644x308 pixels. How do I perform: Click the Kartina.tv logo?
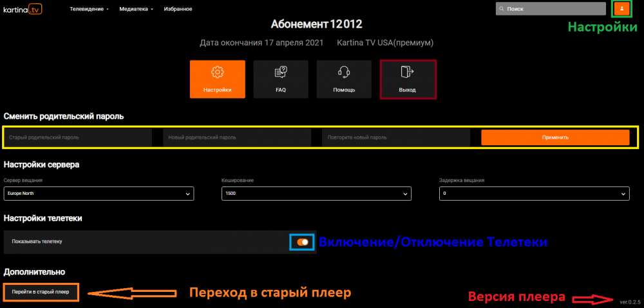tap(22, 9)
